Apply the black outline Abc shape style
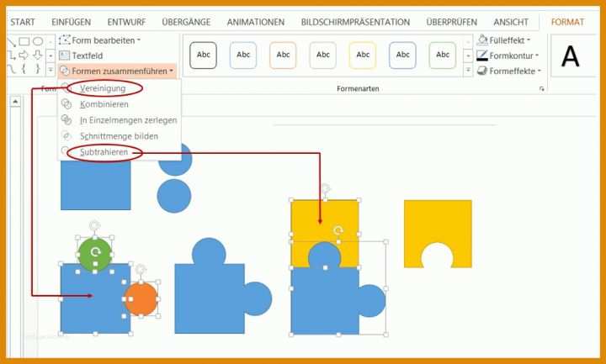The width and height of the screenshot is (606, 364). [x=203, y=55]
